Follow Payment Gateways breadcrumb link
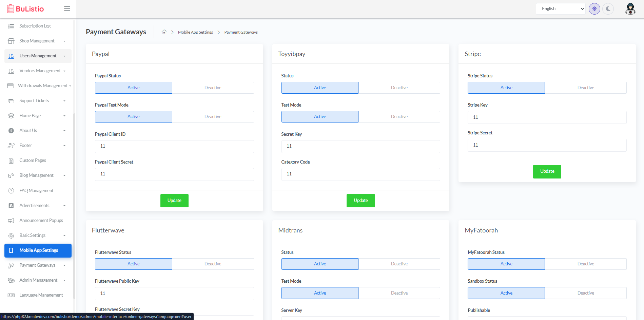 click(x=241, y=32)
